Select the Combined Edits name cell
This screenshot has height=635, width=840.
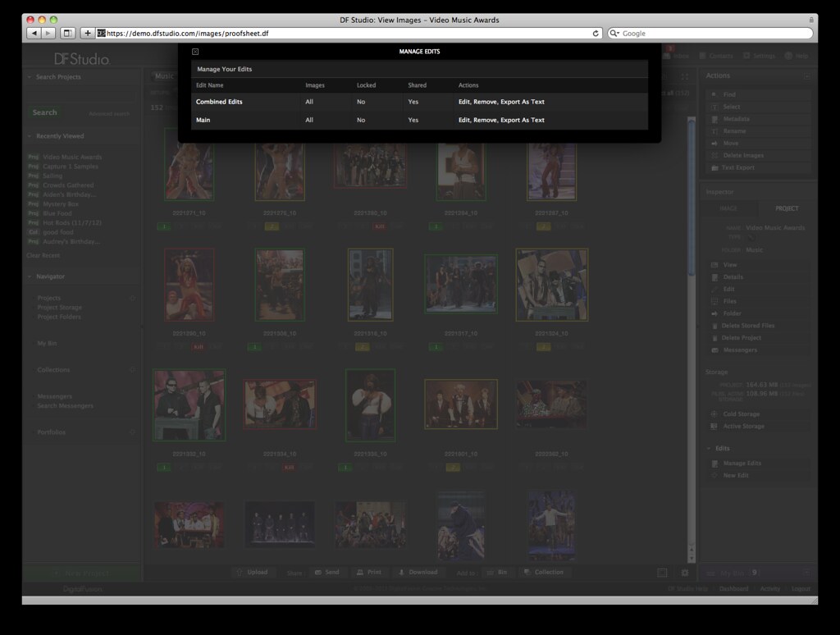tap(219, 102)
